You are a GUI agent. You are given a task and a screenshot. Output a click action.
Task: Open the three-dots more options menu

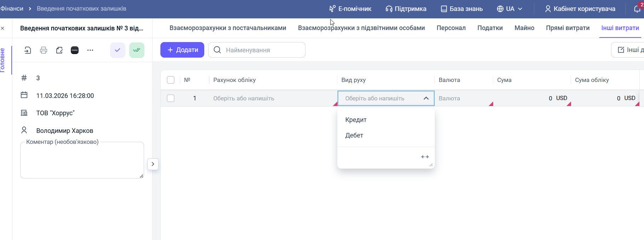coord(90,50)
